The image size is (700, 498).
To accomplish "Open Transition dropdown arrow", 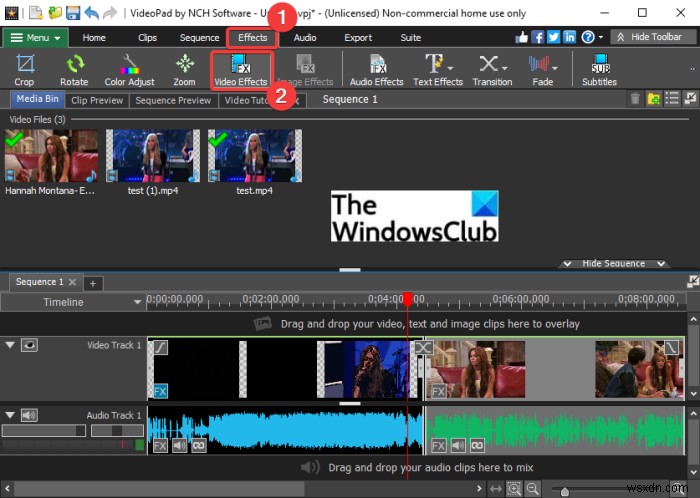I will [x=504, y=68].
